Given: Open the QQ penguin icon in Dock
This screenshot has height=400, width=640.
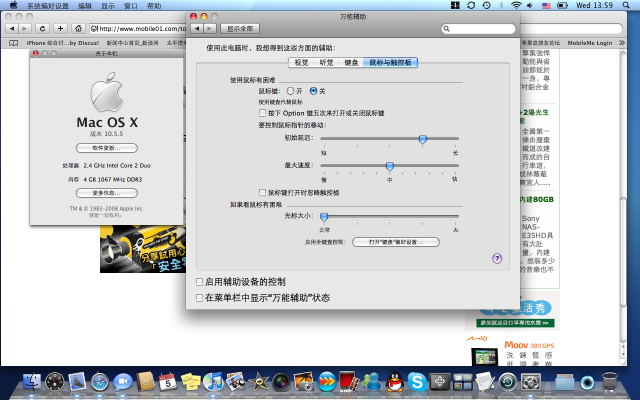Looking at the screenshot, I should [x=395, y=382].
